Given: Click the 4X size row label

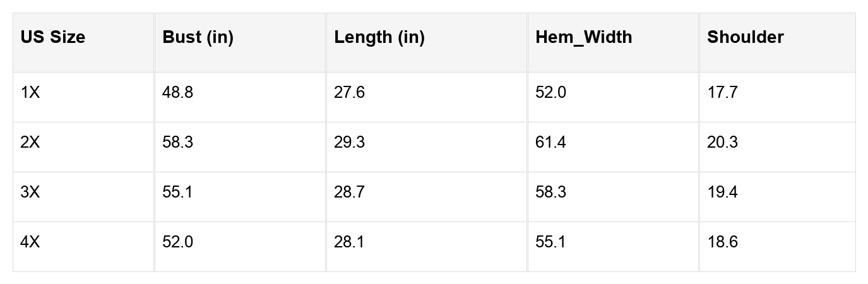Looking at the screenshot, I should 30,242.
